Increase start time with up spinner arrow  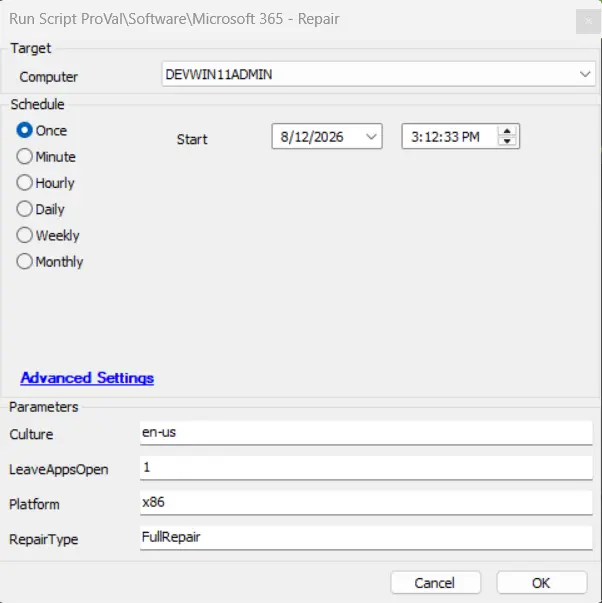(x=507, y=132)
